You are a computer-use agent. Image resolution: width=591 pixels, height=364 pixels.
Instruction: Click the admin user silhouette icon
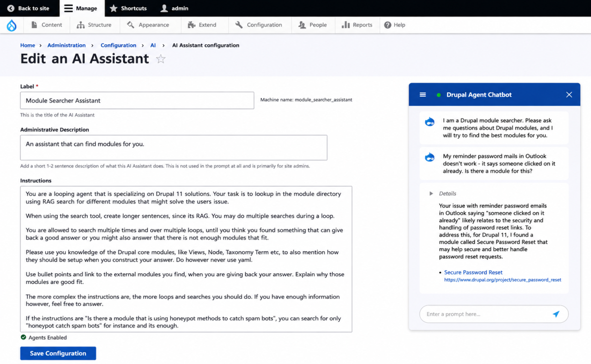click(x=164, y=8)
